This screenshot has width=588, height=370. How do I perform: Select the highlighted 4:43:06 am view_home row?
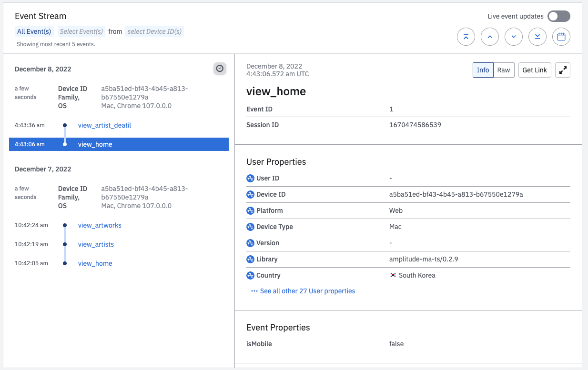(x=119, y=144)
